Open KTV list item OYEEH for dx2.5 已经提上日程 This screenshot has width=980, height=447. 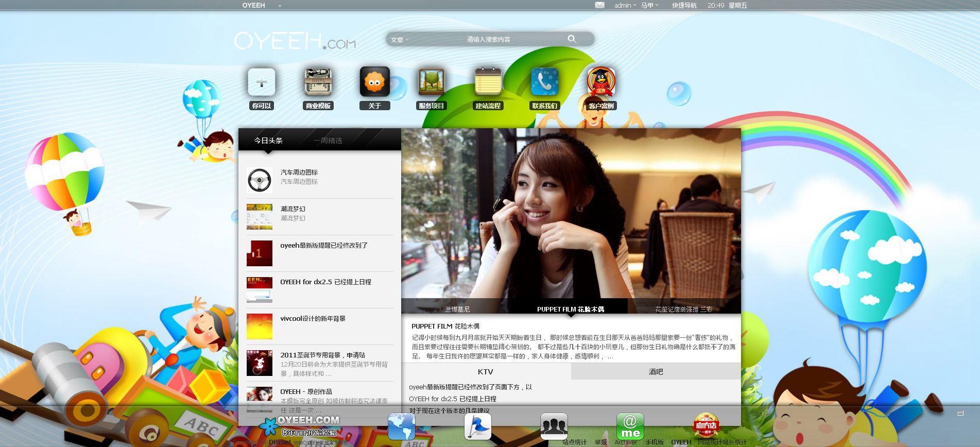pyautogui.click(x=453, y=399)
